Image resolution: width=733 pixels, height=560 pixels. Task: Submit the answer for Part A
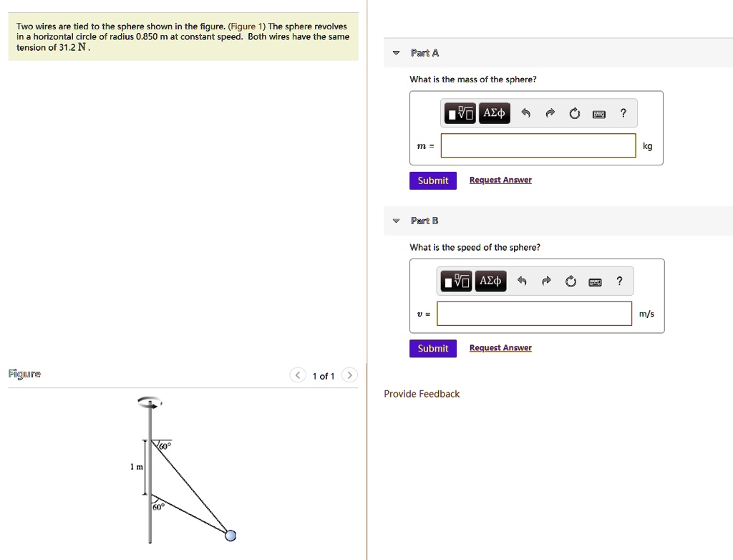[x=432, y=180]
